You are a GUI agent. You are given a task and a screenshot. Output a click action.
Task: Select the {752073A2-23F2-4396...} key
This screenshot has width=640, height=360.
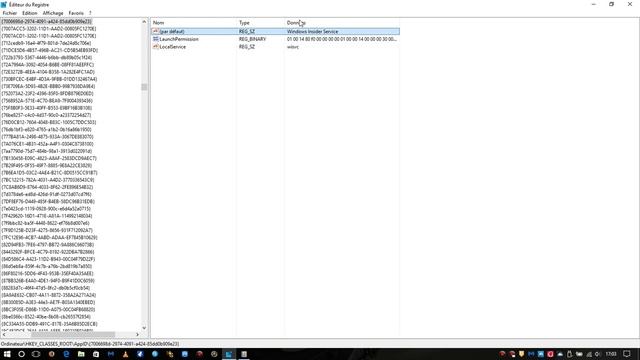[47, 93]
